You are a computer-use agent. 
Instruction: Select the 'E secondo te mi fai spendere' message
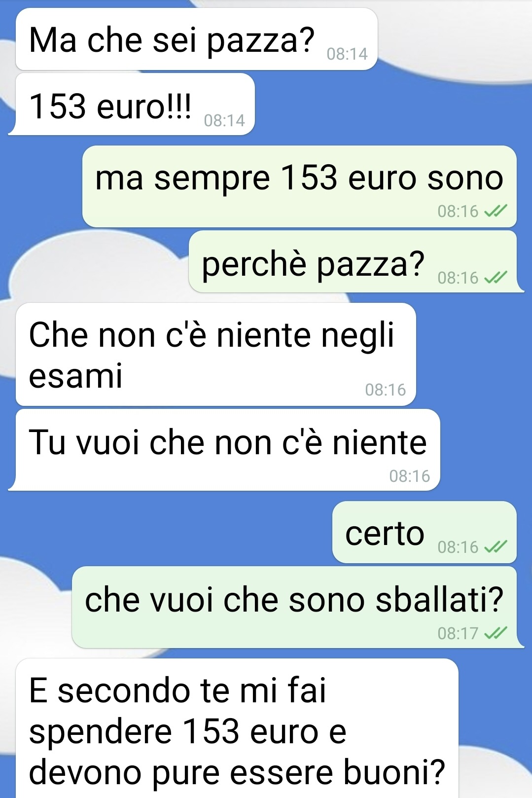[237, 728]
